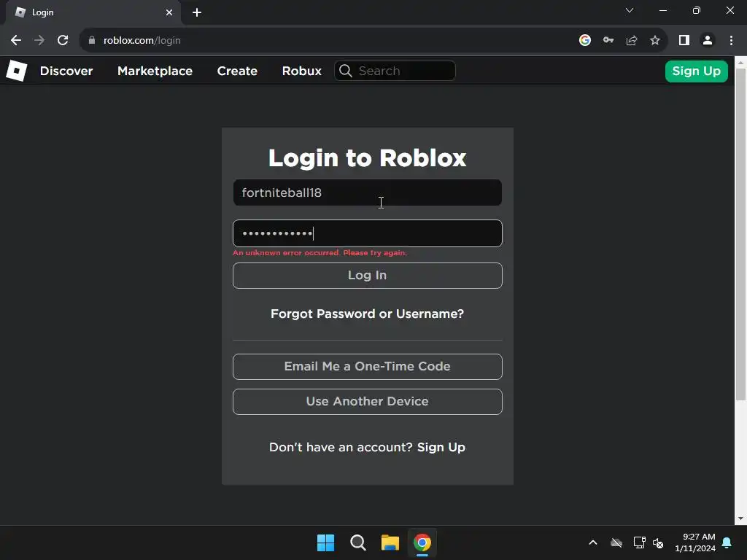This screenshot has height=560, width=747.
Task: Click the unknown error occurred message
Action: point(320,253)
